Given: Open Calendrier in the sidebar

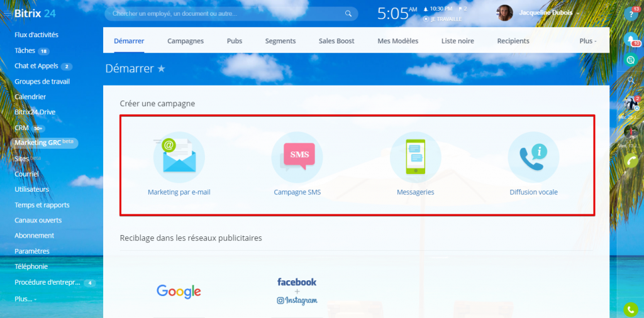Looking at the screenshot, I should pos(30,97).
